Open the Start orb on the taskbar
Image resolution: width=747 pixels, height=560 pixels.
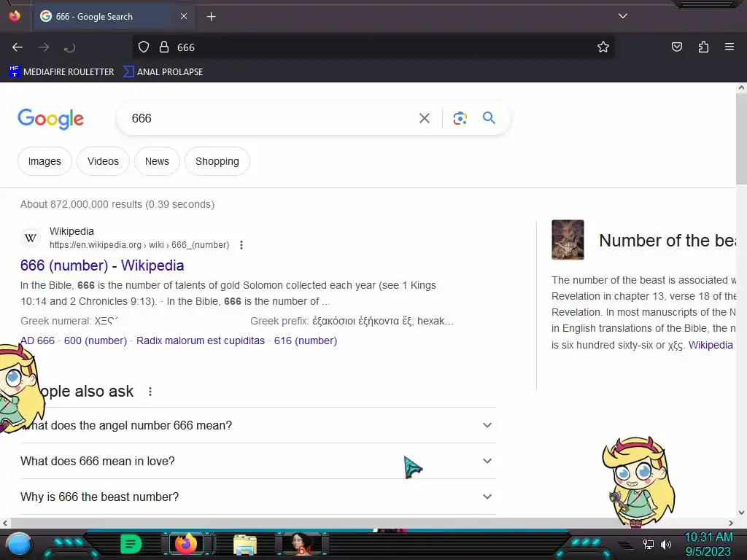[19, 544]
